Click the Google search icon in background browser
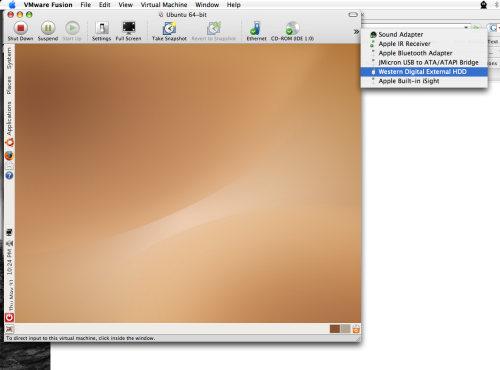Screen dimensions: 500x370 point(493,28)
